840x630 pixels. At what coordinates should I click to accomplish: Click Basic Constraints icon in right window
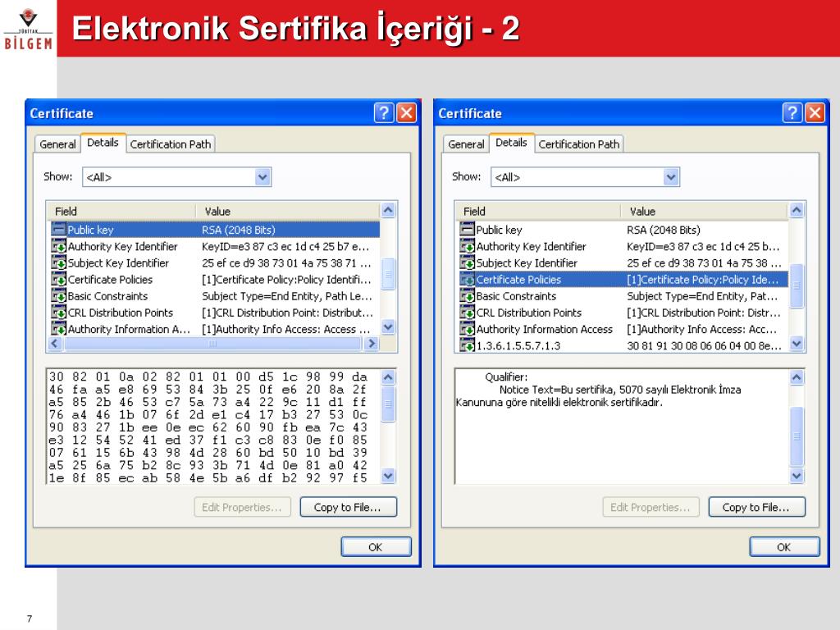pyautogui.click(x=467, y=295)
